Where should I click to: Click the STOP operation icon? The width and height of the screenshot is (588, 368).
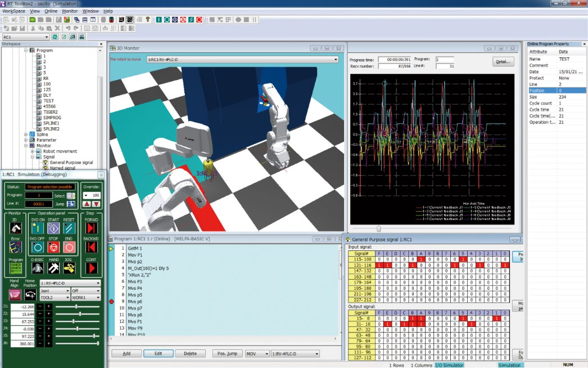(x=53, y=248)
